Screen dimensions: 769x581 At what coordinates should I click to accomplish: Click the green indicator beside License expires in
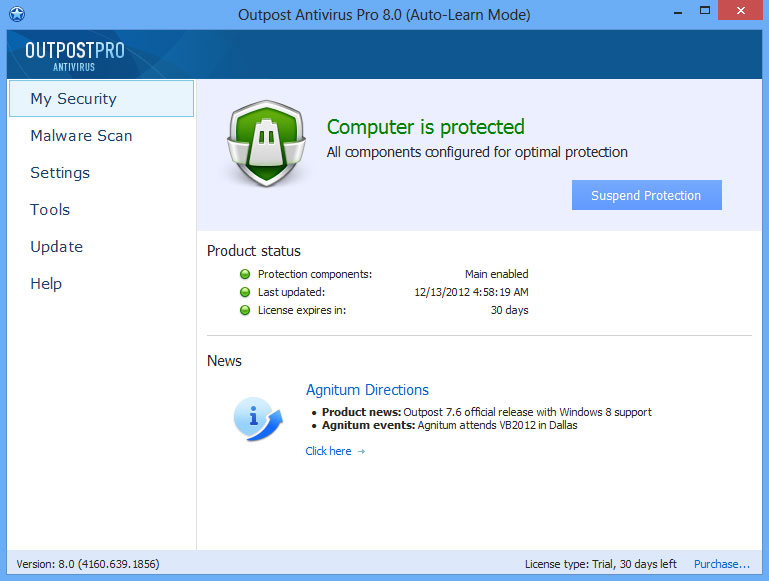click(245, 310)
